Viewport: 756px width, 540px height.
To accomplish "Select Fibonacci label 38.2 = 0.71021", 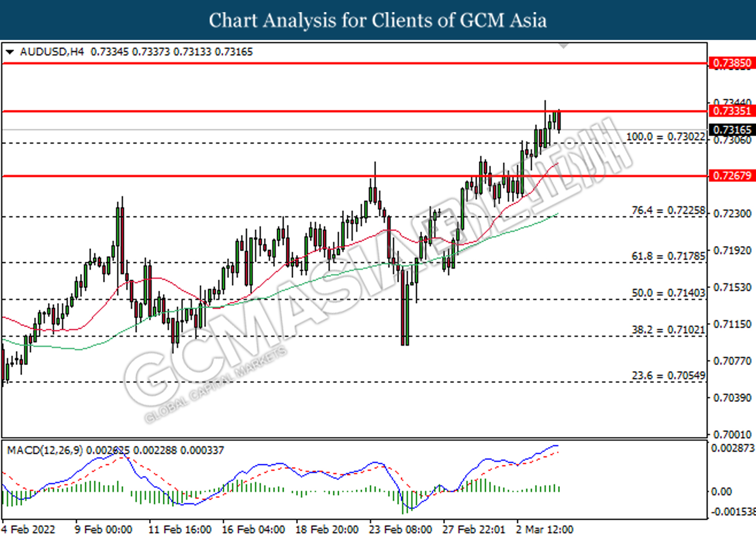I will coord(668,330).
